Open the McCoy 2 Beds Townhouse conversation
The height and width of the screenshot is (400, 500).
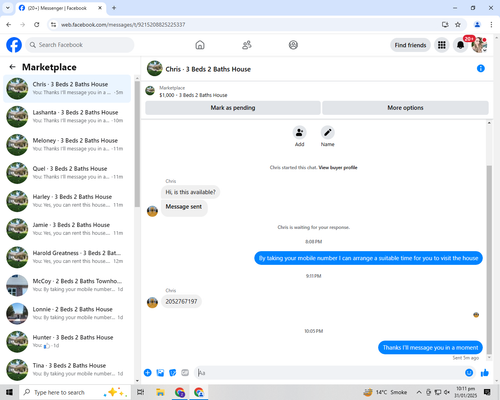[x=67, y=285]
